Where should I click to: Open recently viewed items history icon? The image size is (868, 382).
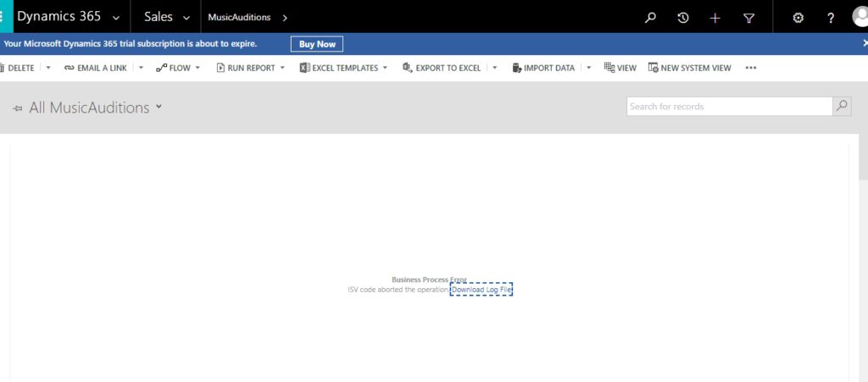point(683,17)
